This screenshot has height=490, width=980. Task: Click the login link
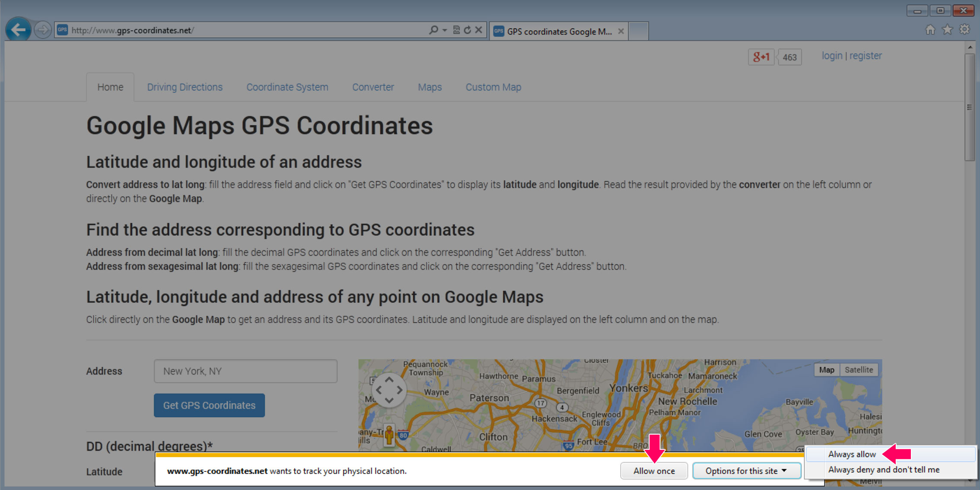tap(832, 56)
